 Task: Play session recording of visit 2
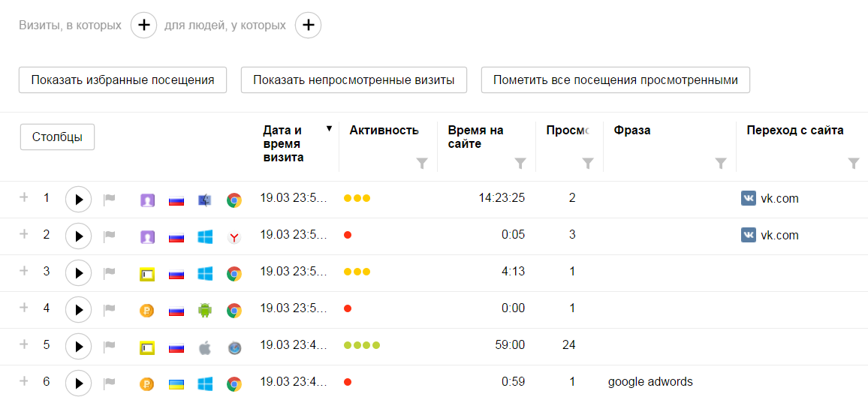(79, 236)
